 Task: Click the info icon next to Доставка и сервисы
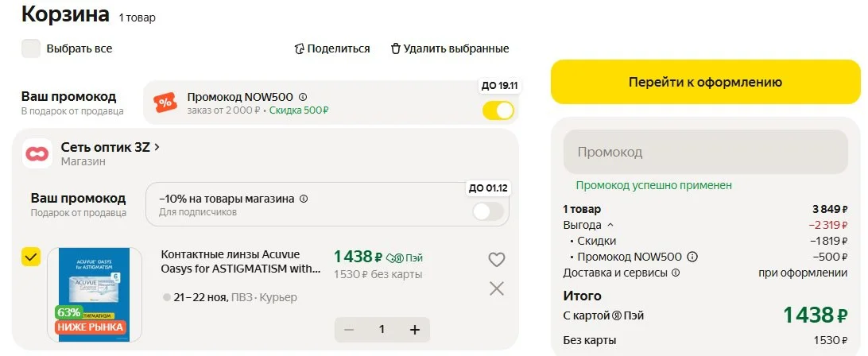675,273
